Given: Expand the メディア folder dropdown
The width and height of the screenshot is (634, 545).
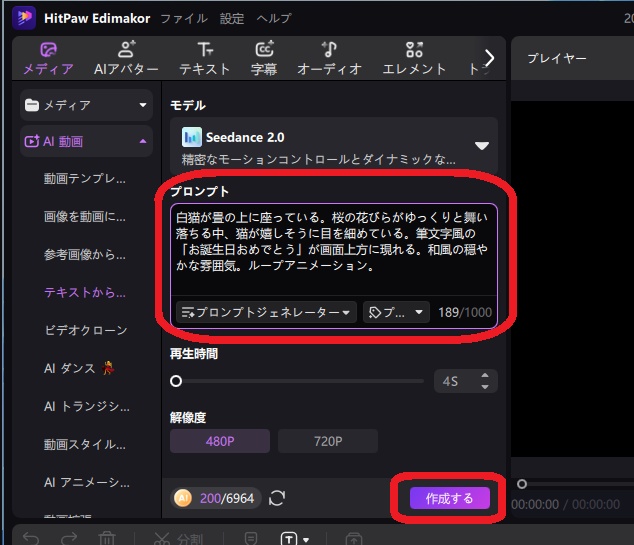Looking at the screenshot, I should point(87,105).
